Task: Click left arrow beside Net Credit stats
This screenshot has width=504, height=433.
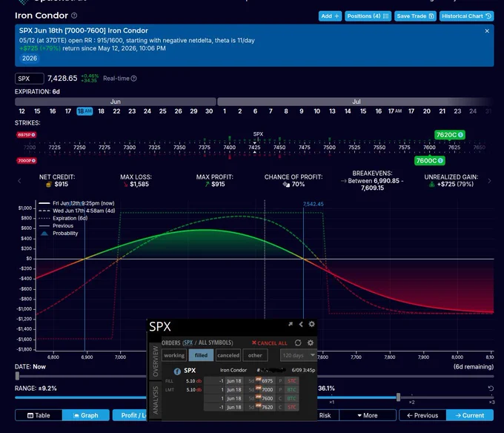Action: (19, 181)
